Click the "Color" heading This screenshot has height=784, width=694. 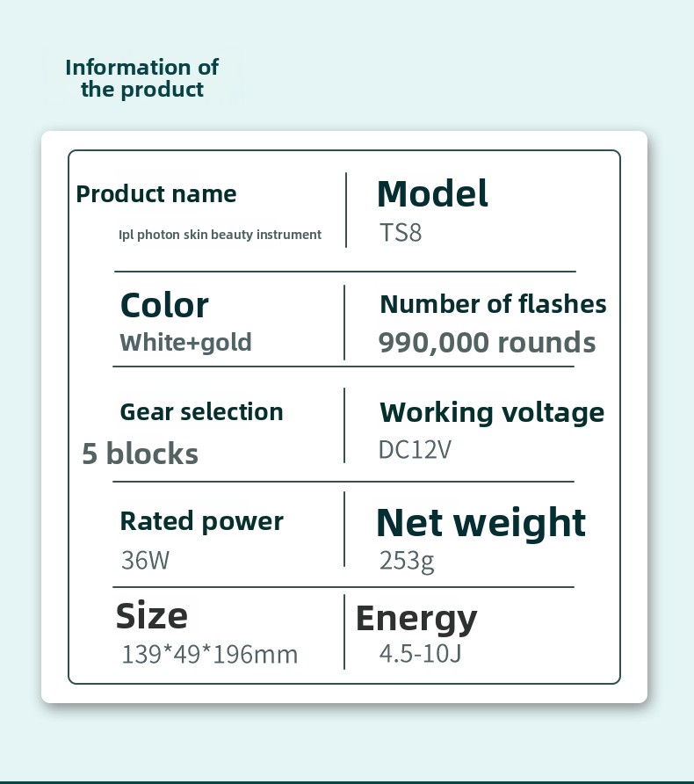[164, 305]
